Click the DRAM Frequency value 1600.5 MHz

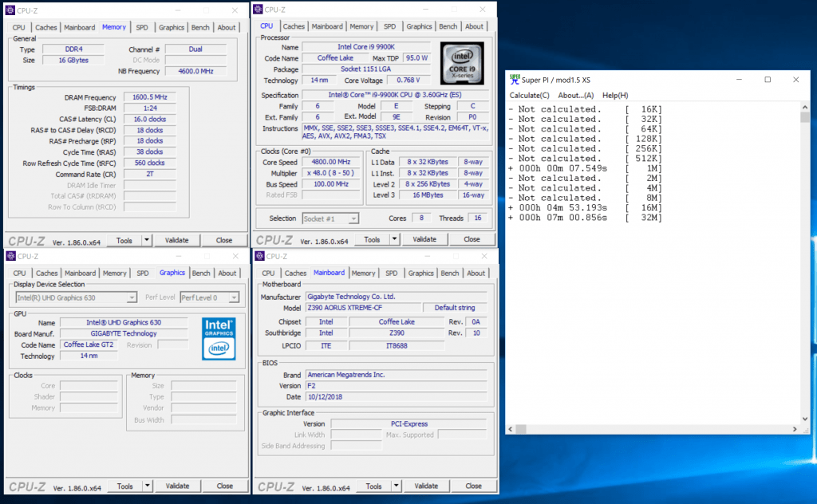tap(149, 97)
